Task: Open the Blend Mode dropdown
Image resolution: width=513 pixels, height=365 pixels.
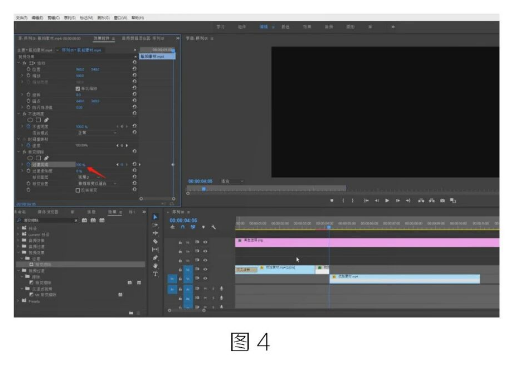Action: (97, 133)
